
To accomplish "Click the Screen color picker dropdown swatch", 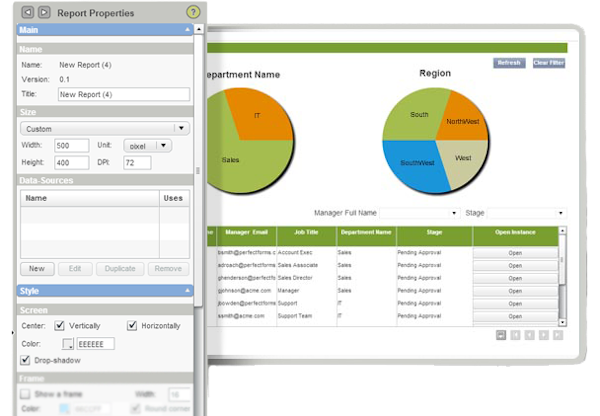I will (68, 344).
